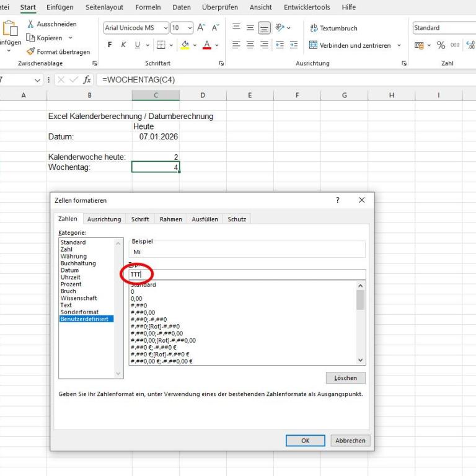
Task: Open the Formeln ribbon tab
Action: (x=148, y=7)
